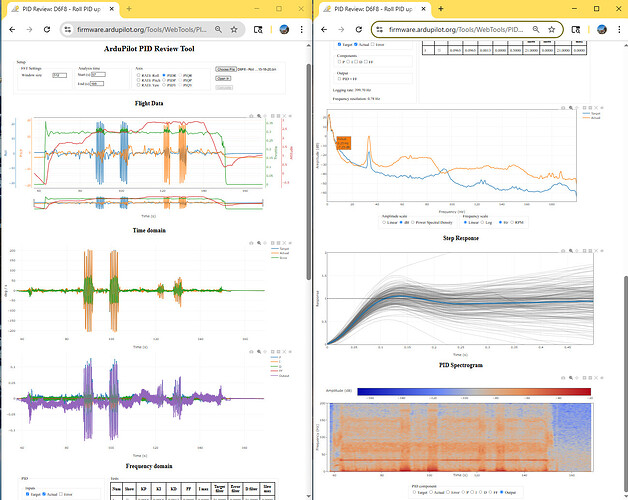
Task: Download PID Spectrogram plot with camera icon
Action: 563,378
